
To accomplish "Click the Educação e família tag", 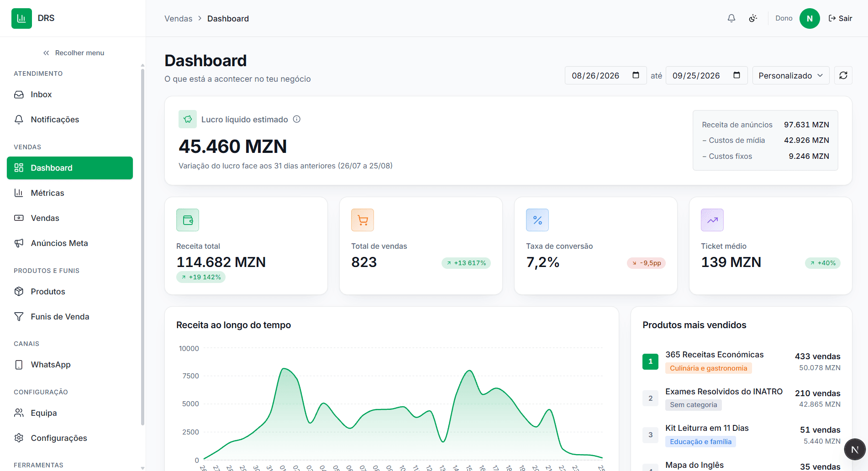I will (x=700, y=442).
